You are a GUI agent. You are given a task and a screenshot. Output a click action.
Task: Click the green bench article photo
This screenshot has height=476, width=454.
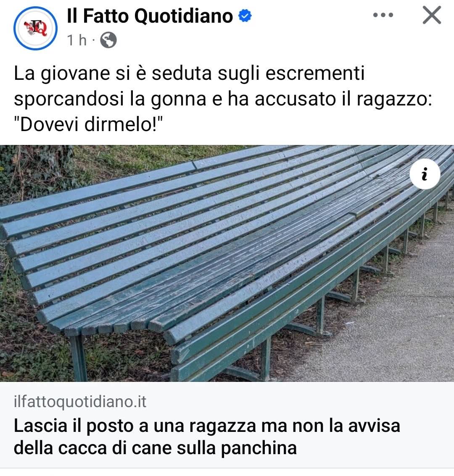click(x=227, y=263)
